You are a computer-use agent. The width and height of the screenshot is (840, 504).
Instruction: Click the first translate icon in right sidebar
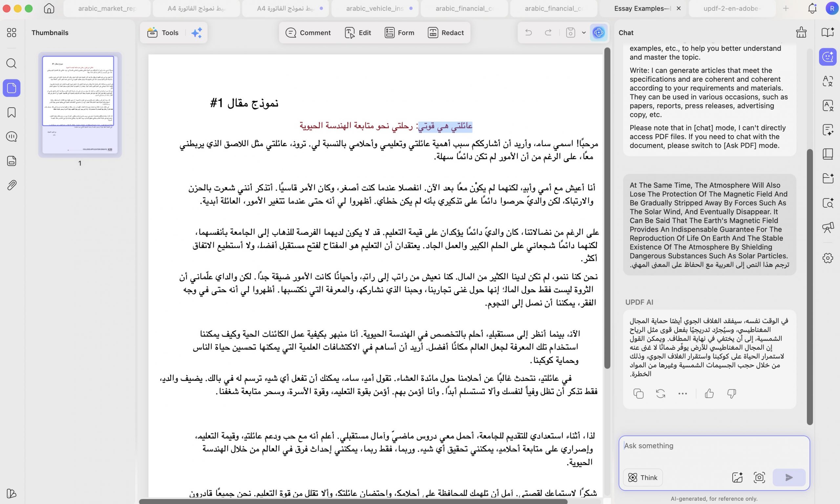click(x=828, y=81)
